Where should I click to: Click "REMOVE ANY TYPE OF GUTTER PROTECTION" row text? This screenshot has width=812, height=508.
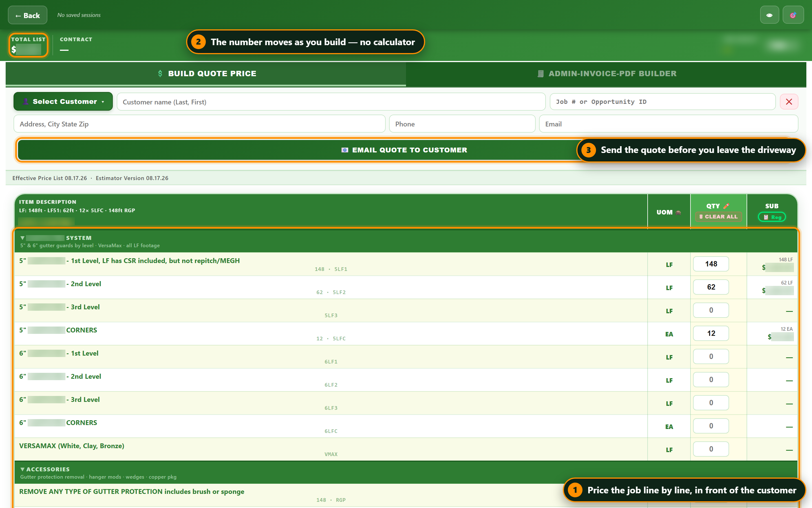click(x=132, y=492)
